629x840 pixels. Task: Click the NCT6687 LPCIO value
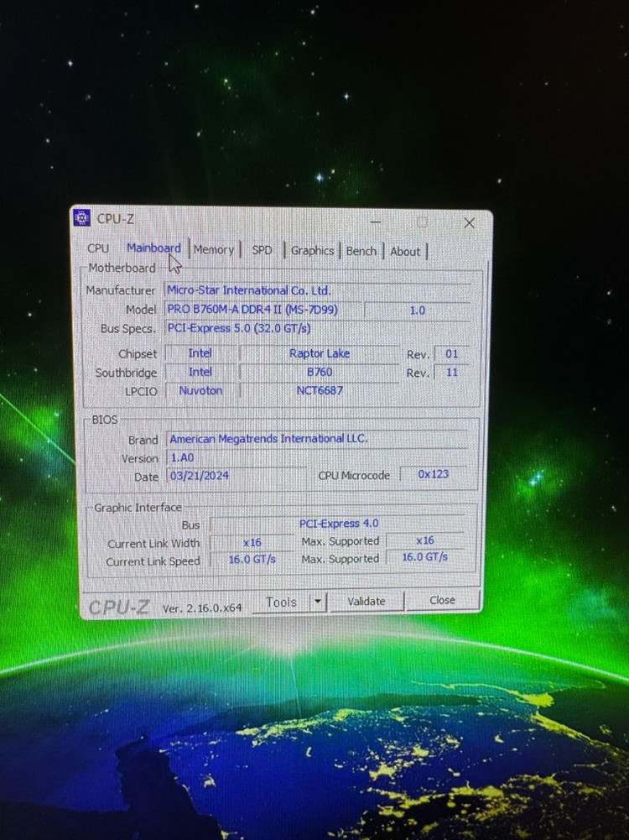(x=319, y=390)
